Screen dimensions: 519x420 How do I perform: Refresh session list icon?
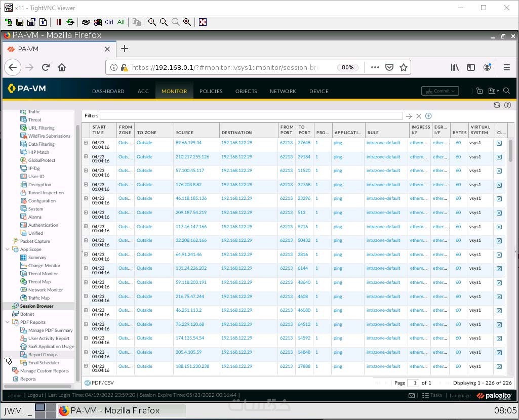click(x=497, y=105)
